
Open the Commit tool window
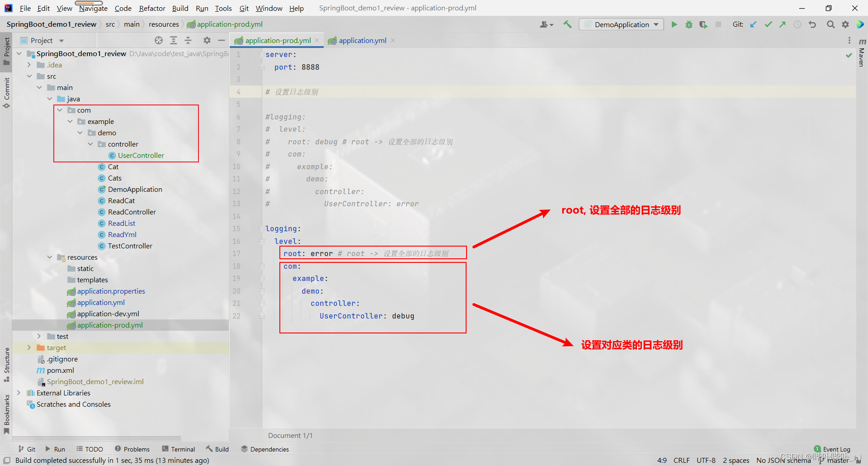(6, 93)
